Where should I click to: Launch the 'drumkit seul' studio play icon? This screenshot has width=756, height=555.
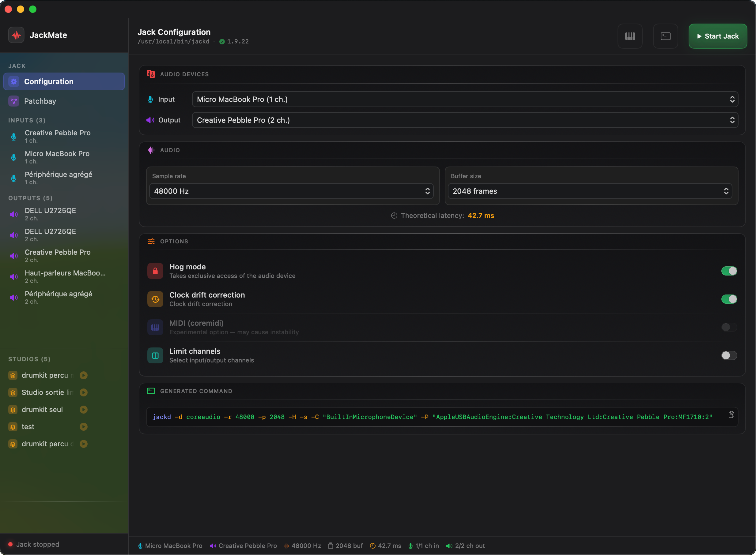84,410
